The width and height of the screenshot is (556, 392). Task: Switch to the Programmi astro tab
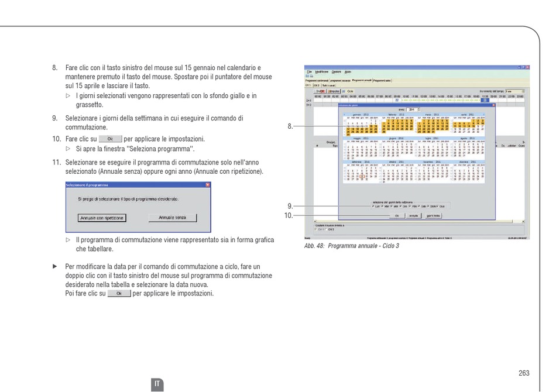(382, 81)
